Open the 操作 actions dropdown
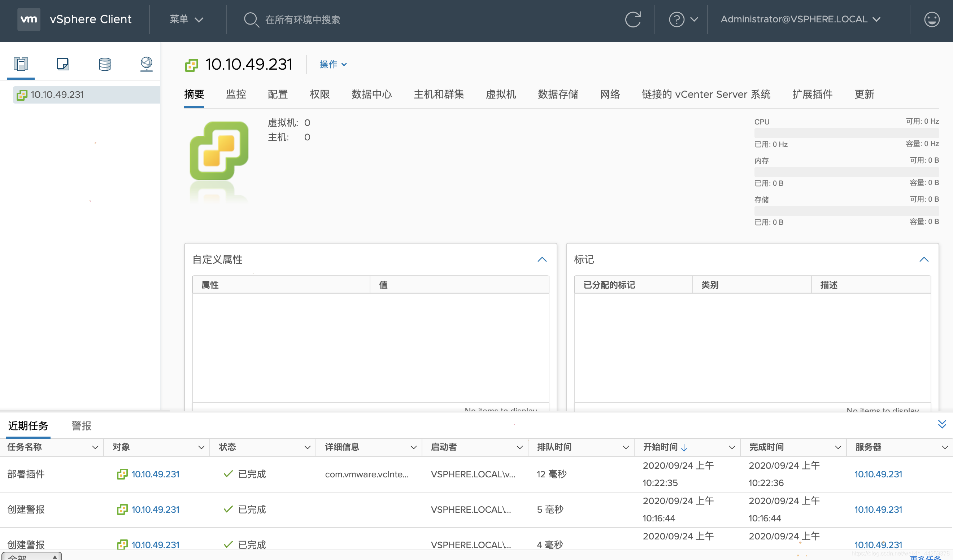The width and height of the screenshot is (953, 560). tap(333, 65)
